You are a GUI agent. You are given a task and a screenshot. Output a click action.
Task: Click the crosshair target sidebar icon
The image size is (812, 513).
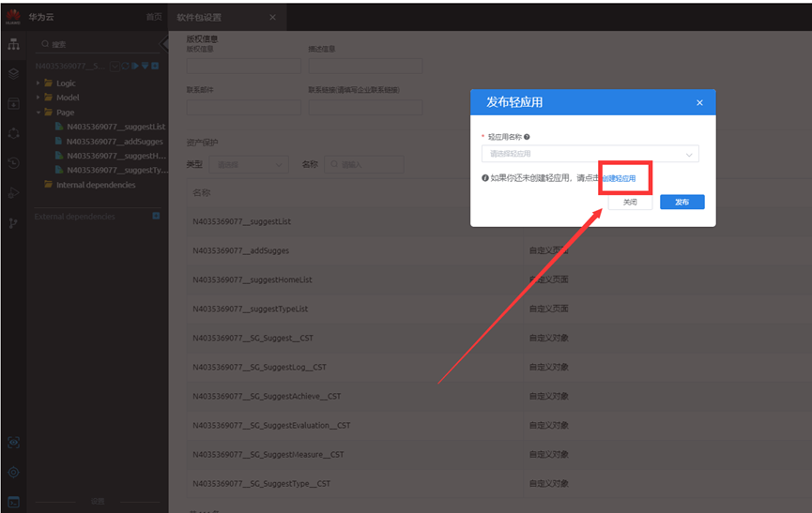13,472
